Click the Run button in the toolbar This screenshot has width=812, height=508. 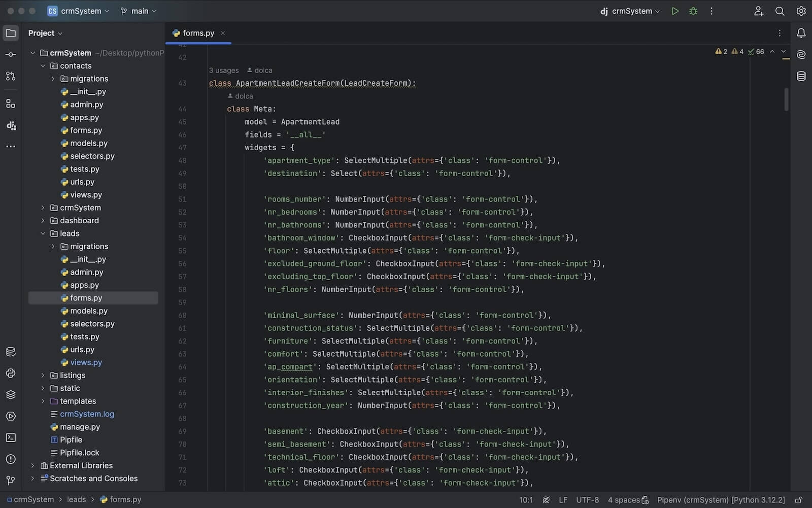(x=674, y=11)
